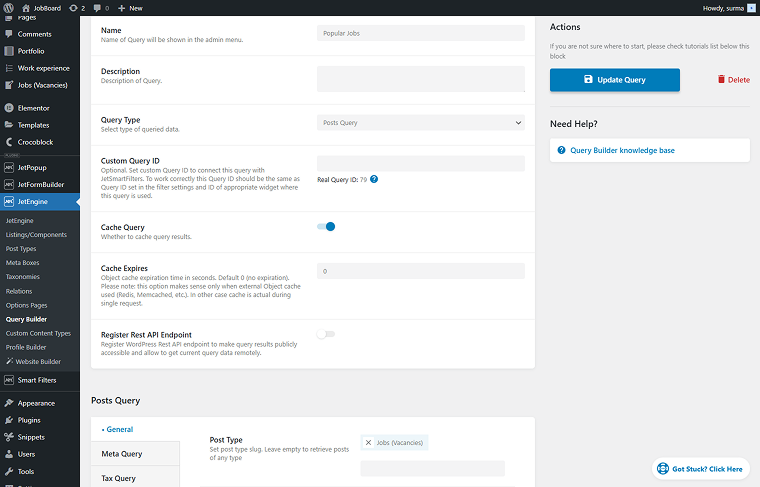Open the Query Builder knowledge base link
The height and width of the screenshot is (487, 760).
click(x=622, y=150)
